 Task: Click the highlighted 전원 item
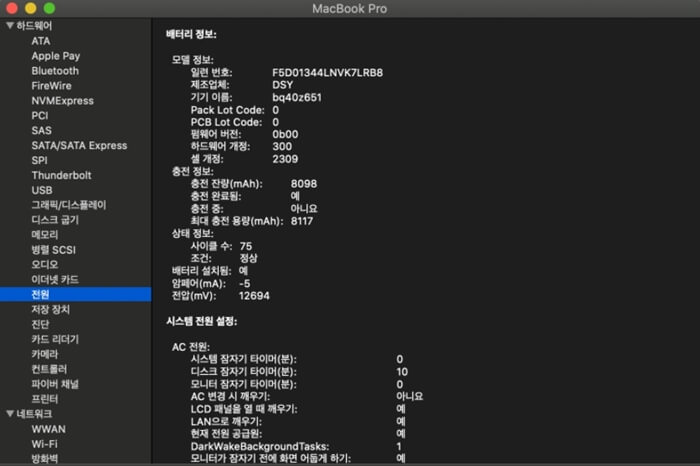[x=75, y=294]
